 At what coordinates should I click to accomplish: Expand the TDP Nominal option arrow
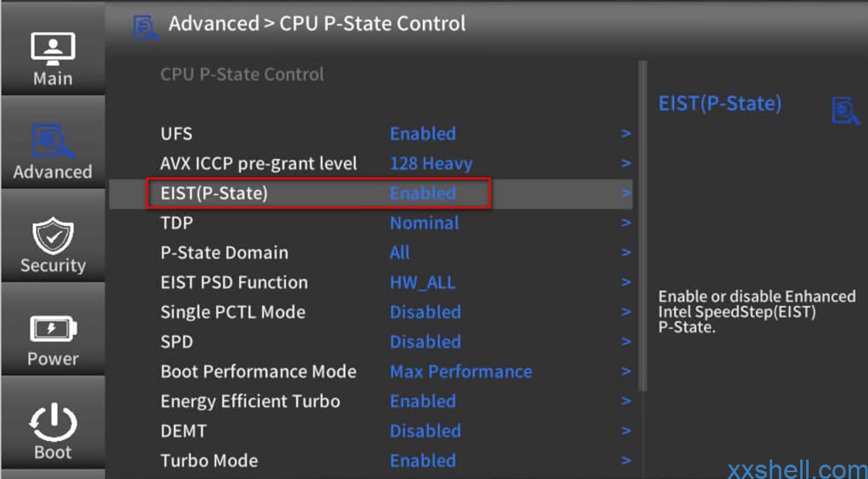point(626,223)
